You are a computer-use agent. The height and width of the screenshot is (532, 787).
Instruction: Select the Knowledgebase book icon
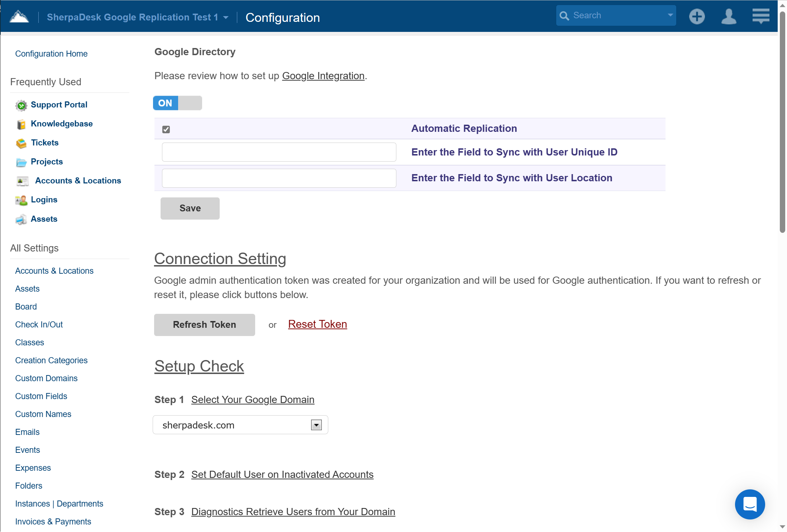coord(21,124)
